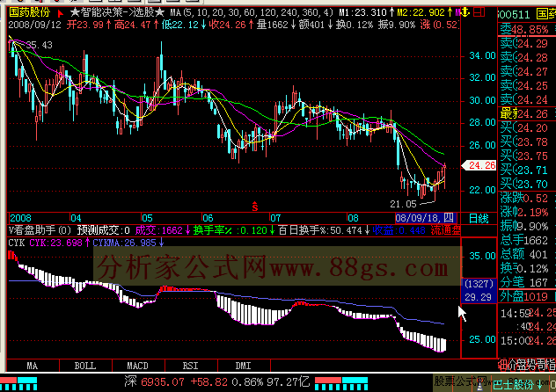
Task: Click the 600511 stock code in side panel
Action: 515,15
